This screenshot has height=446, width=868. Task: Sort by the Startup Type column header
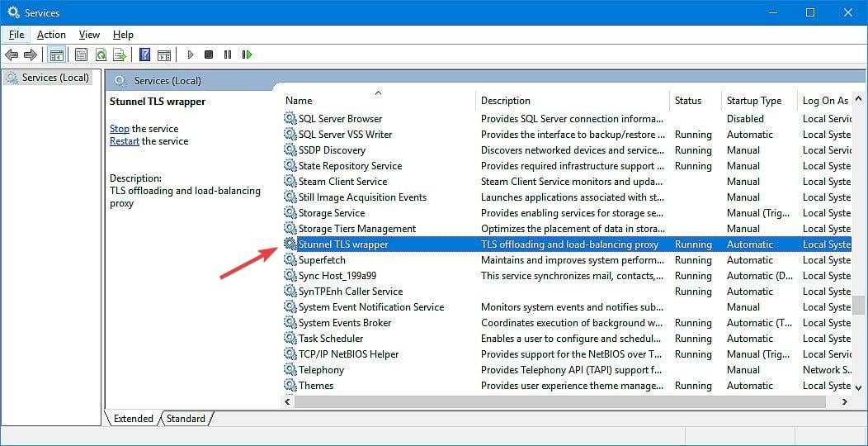tap(759, 100)
